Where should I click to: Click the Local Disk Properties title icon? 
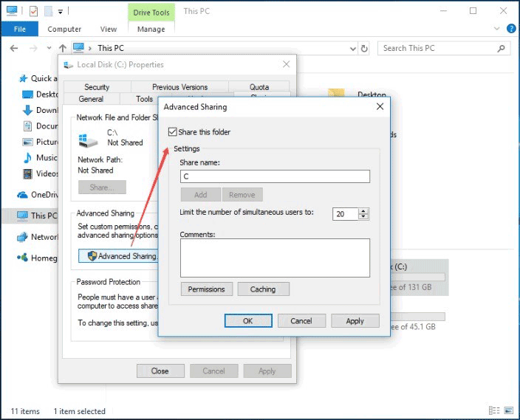(68, 65)
